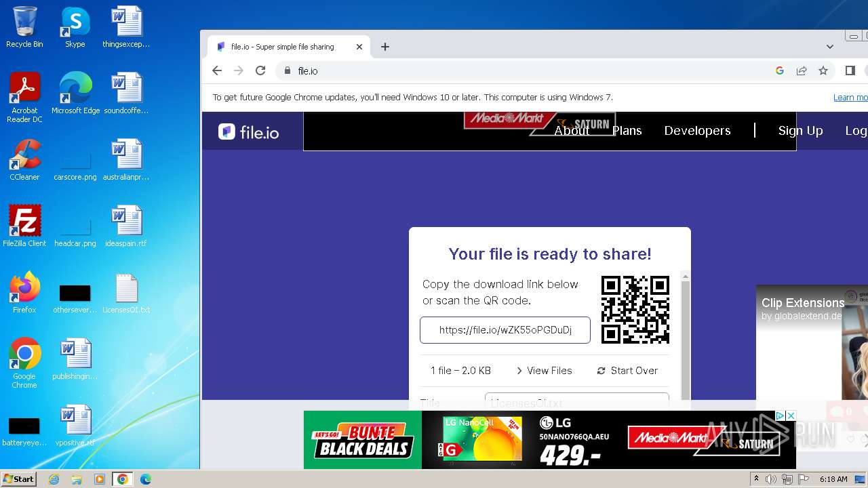Follow the Learn more update link

click(850, 98)
